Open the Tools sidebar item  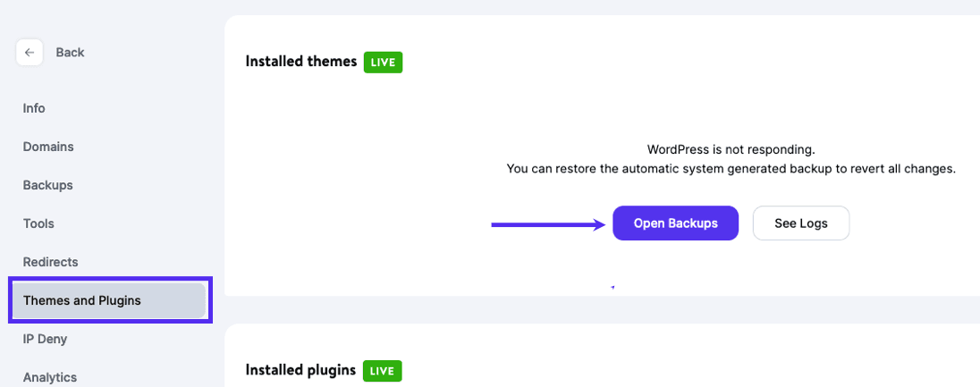pos(38,223)
